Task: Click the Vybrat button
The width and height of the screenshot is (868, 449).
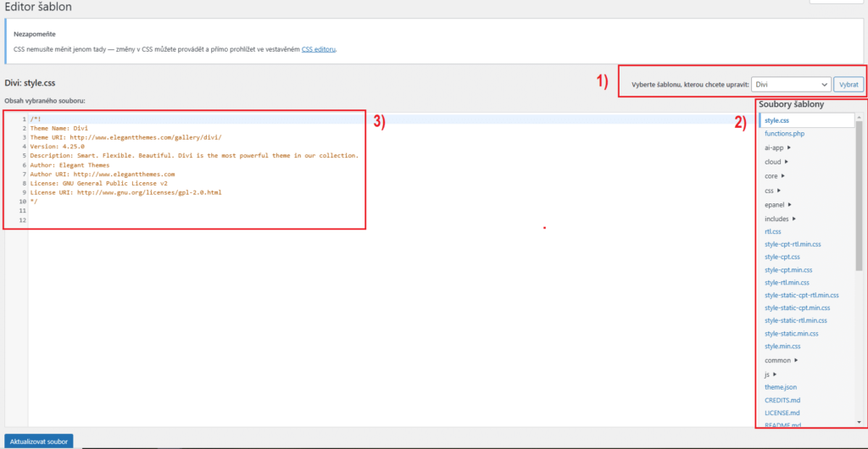Action: coord(849,85)
